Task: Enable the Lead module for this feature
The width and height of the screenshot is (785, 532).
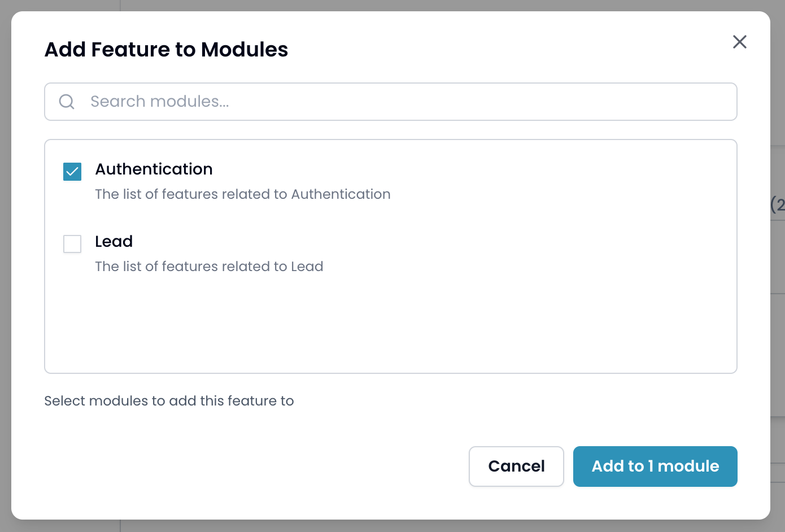Action: tap(72, 244)
